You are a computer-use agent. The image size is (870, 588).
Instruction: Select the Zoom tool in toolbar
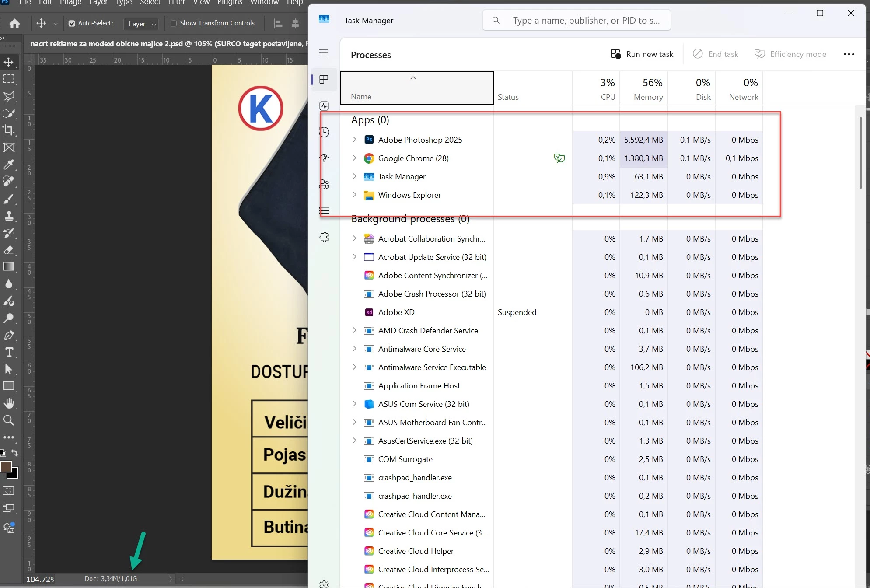[x=9, y=420]
